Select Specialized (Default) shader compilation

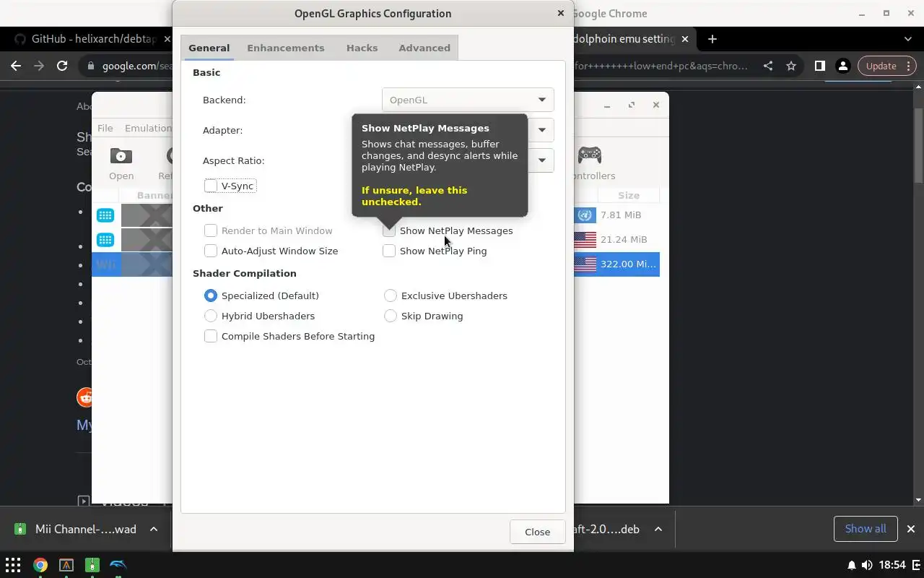pos(211,296)
